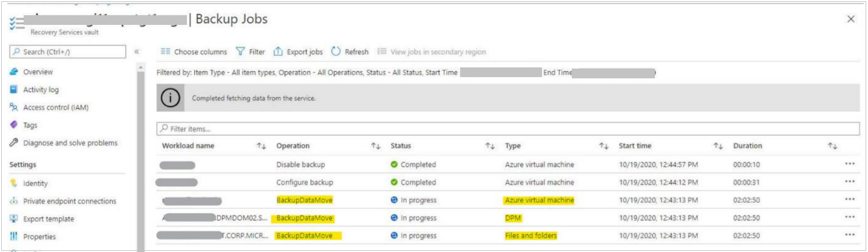
Task: Click start time 10/19/2020, 12:44:57 PM
Action: click(659, 165)
